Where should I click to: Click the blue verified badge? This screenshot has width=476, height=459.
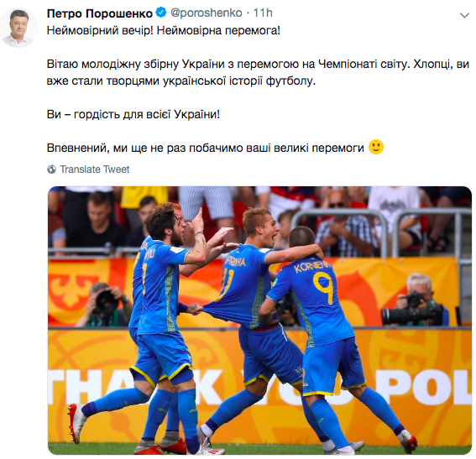[161, 13]
